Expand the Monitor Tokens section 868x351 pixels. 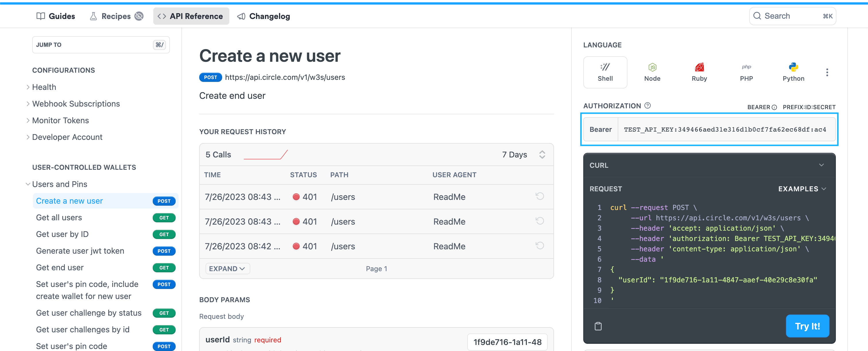pyautogui.click(x=28, y=120)
